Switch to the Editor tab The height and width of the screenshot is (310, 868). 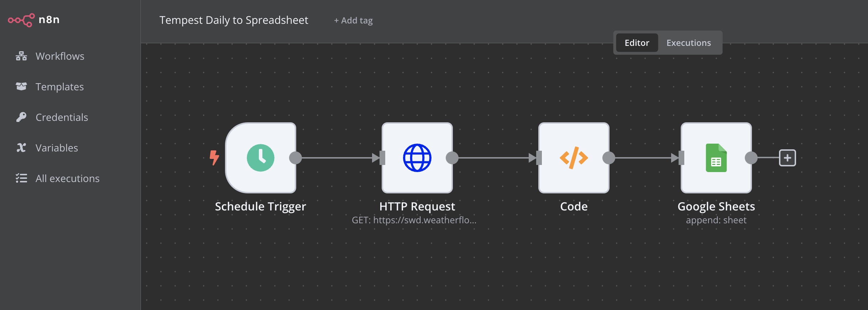point(637,43)
